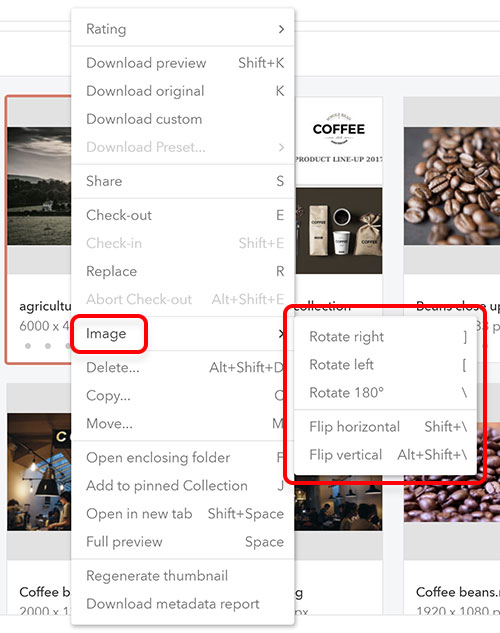Screen dimensions: 500x633
Task: Select Move... menu entry
Action: pos(183,423)
